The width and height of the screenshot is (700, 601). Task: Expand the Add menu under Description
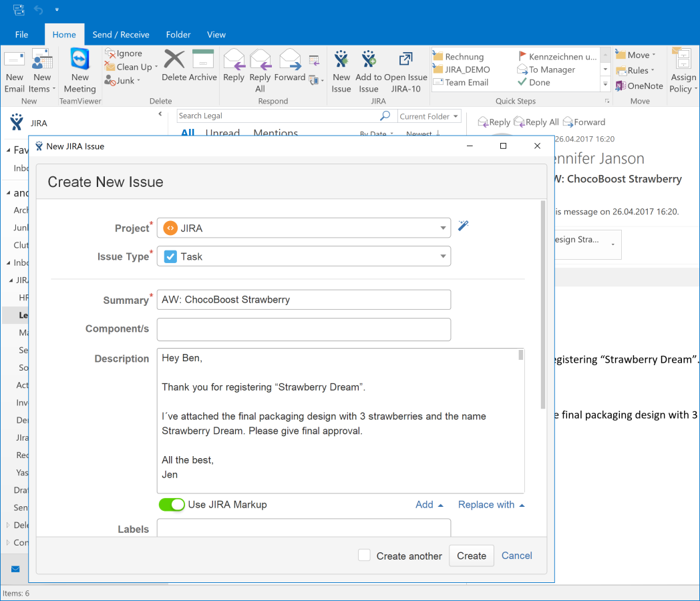coord(429,505)
